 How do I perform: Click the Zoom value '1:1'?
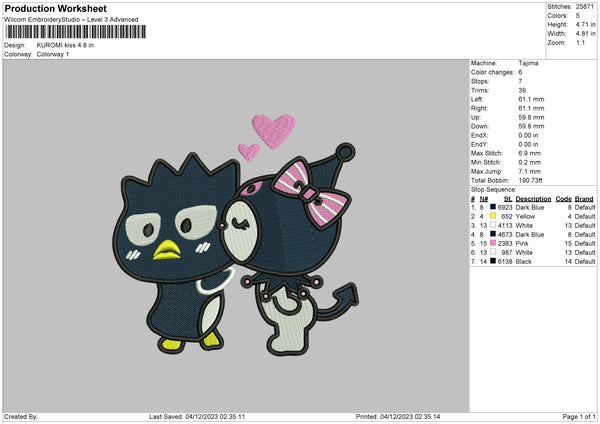click(x=580, y=42)
